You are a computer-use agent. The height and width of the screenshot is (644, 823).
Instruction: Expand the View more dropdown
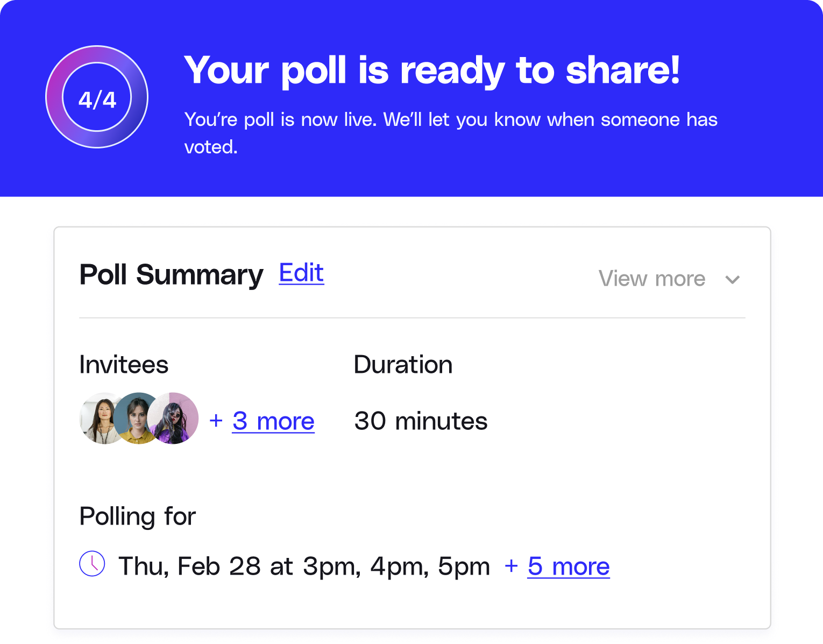[x=669, y=279]
